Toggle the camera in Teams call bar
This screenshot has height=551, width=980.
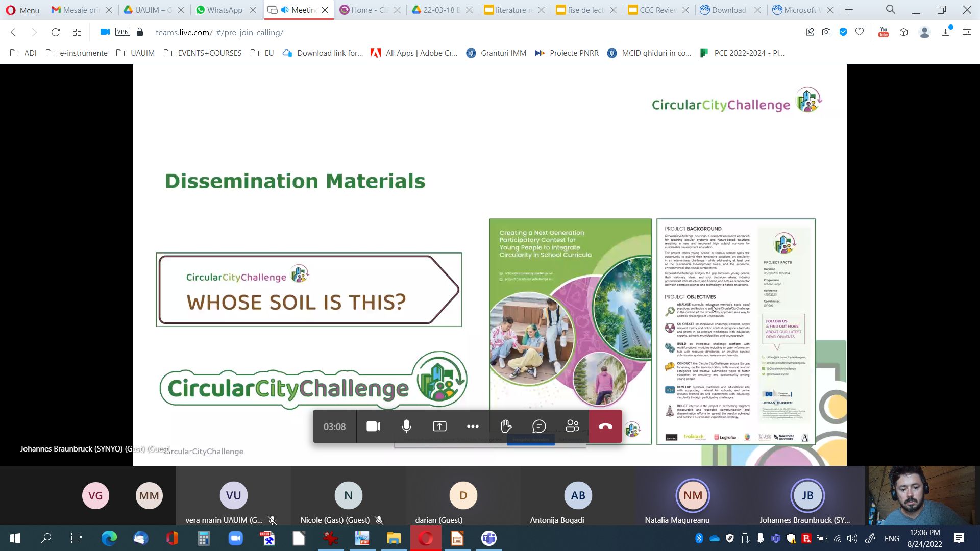374,427
